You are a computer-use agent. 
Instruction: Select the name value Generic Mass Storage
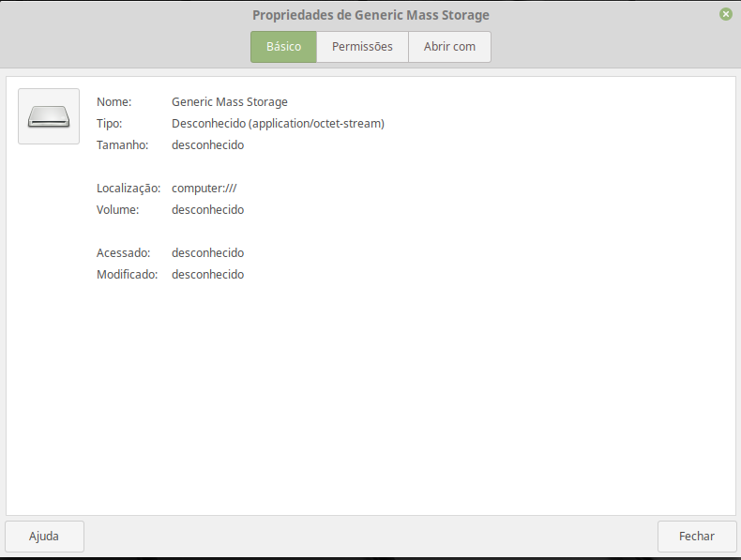tap(230, 102)
